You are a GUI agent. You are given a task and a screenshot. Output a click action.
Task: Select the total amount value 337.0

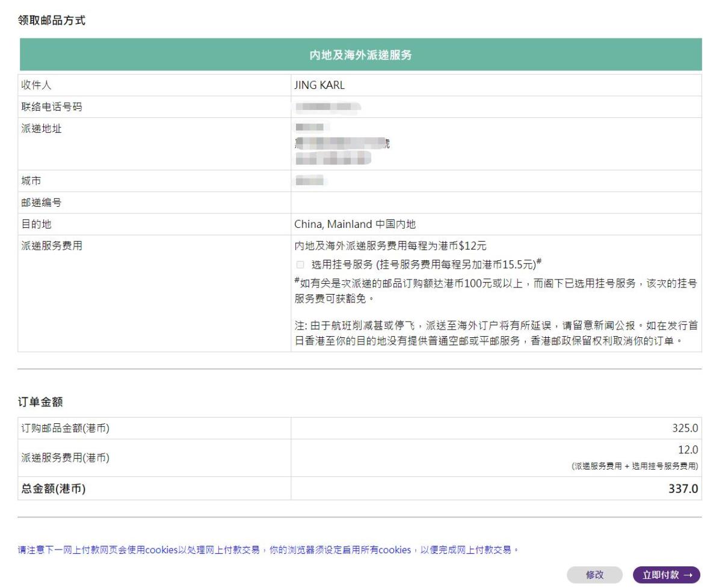[685, 489]
